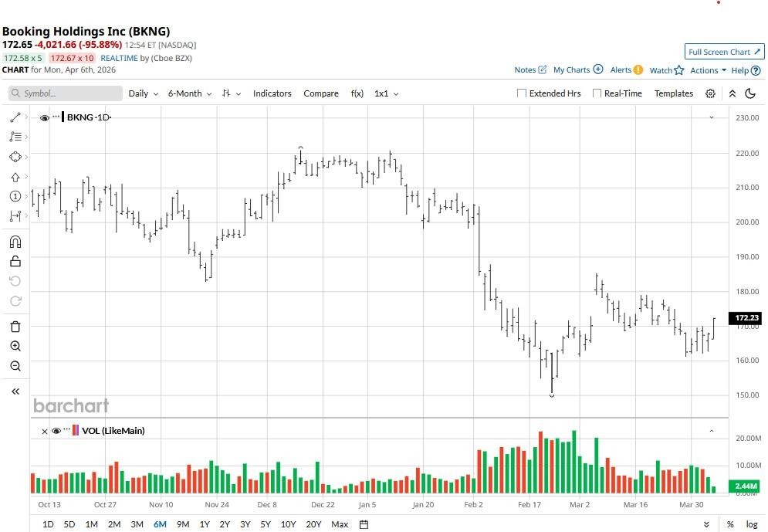768x532 pixels.
Task: Select the Max time range
Action: tap(340, 524)
